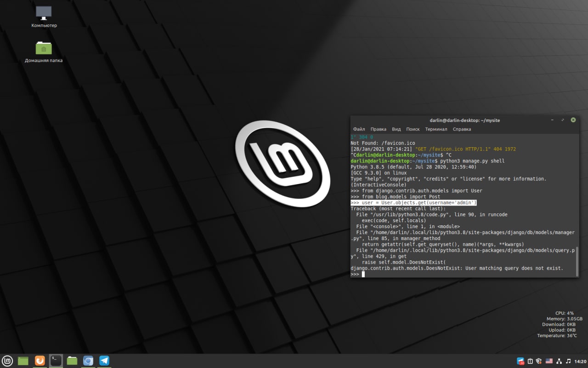Close the terminal window
This screenshot has height=368, width=588.
(x=573, y=120)
